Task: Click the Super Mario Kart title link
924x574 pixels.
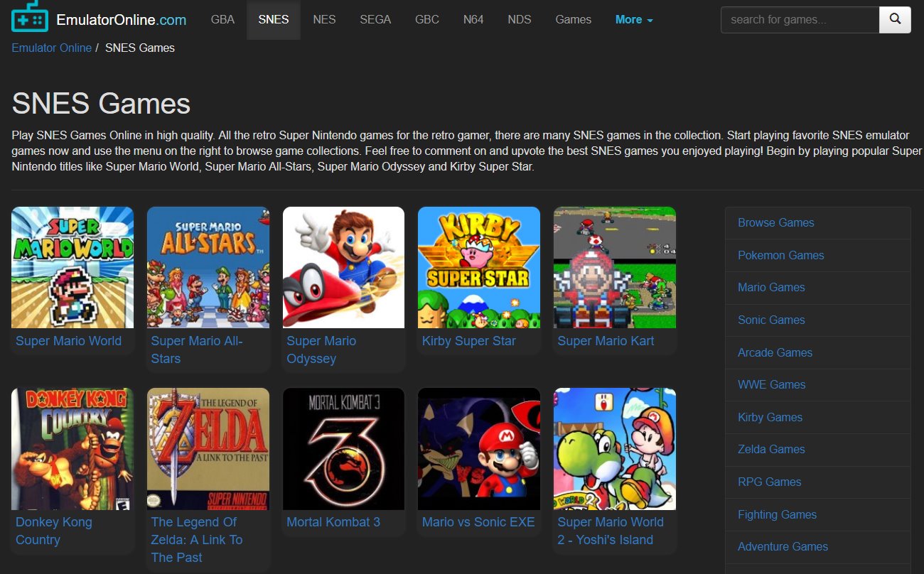Action: coord(606,341)
